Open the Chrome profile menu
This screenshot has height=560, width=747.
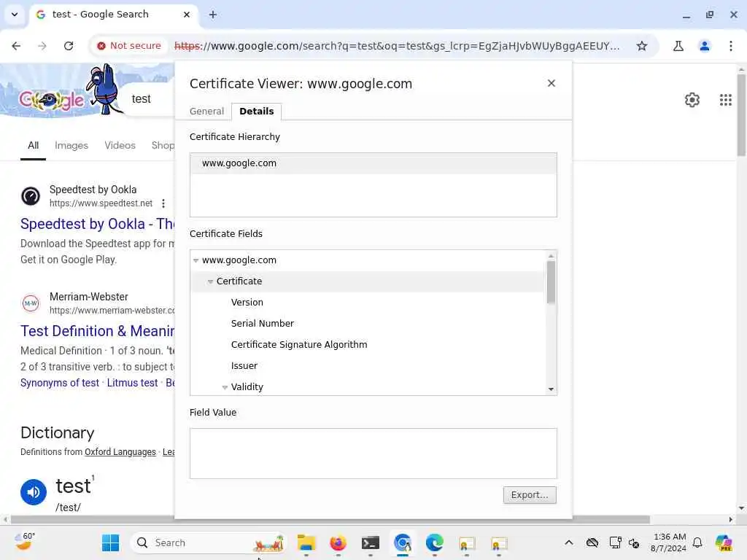[704, 46]
